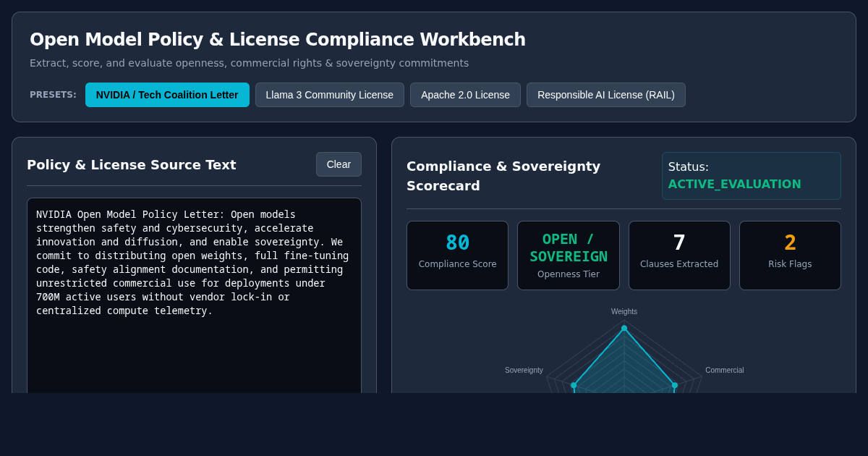Click the Commercial data point on radar chart

[675, 385]
